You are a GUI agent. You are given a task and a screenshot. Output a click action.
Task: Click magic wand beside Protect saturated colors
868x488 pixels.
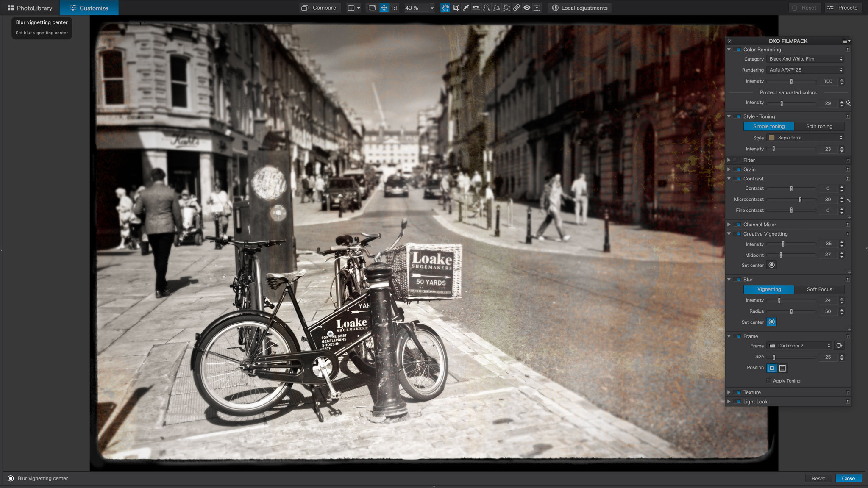click(x=848, y=103)
